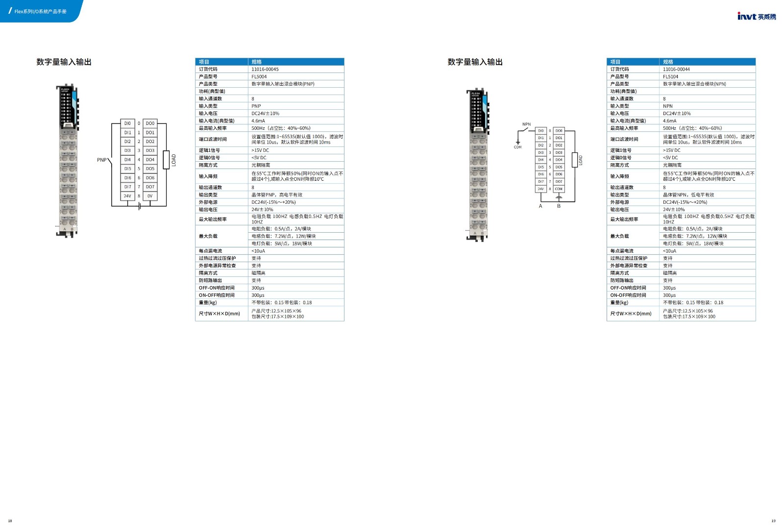
Task: Click the DO7 terminal in the PNP wiring diagram
Action: 150,187
